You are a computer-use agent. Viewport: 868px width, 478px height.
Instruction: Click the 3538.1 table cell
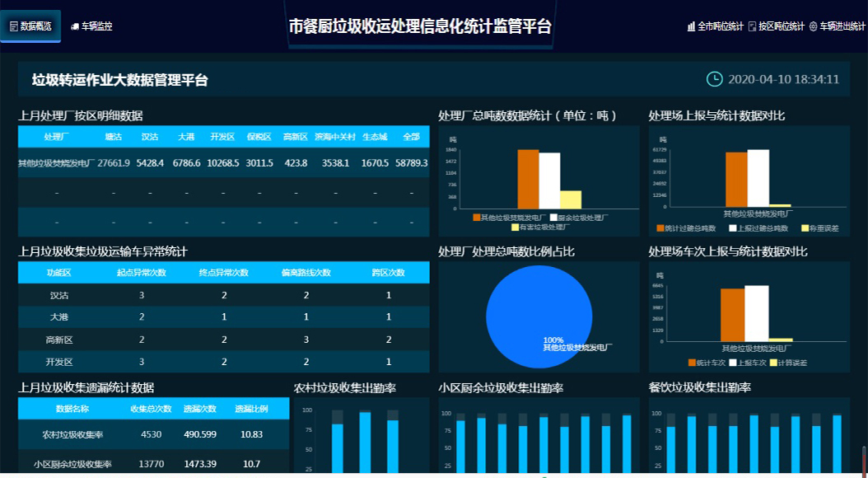click(x=335, y=163)
